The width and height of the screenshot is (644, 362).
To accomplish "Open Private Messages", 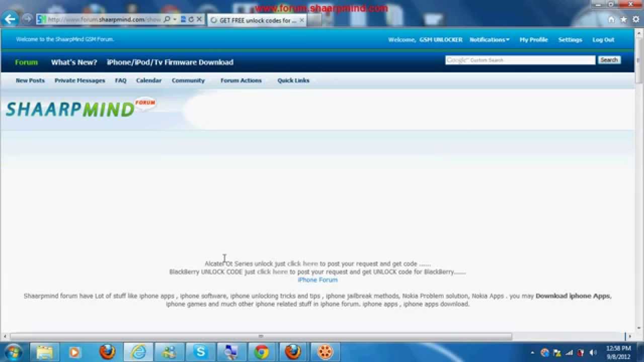I will tap(80, 80).
